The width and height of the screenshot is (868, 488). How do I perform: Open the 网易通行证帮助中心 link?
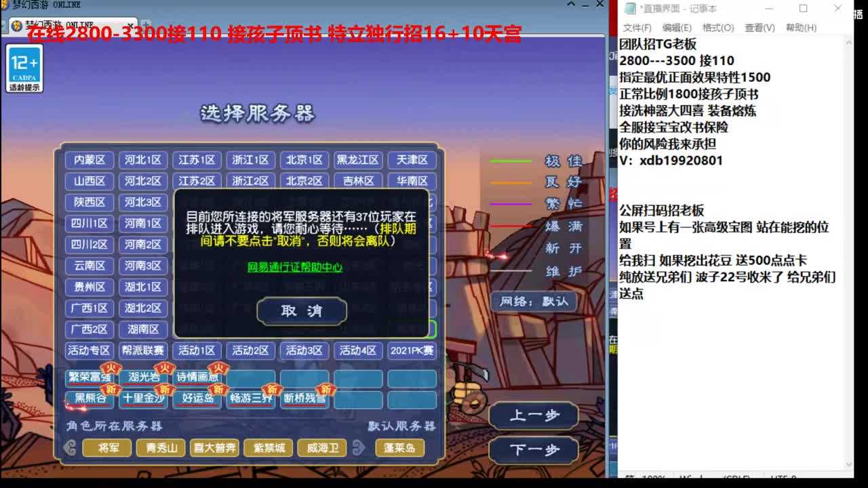[x=295, y=267]
